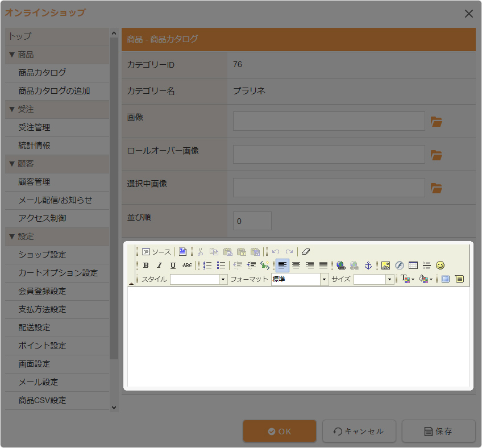Insert an image via editor toolbar
Screen dimensions: 482x448
tap(385, 266)
